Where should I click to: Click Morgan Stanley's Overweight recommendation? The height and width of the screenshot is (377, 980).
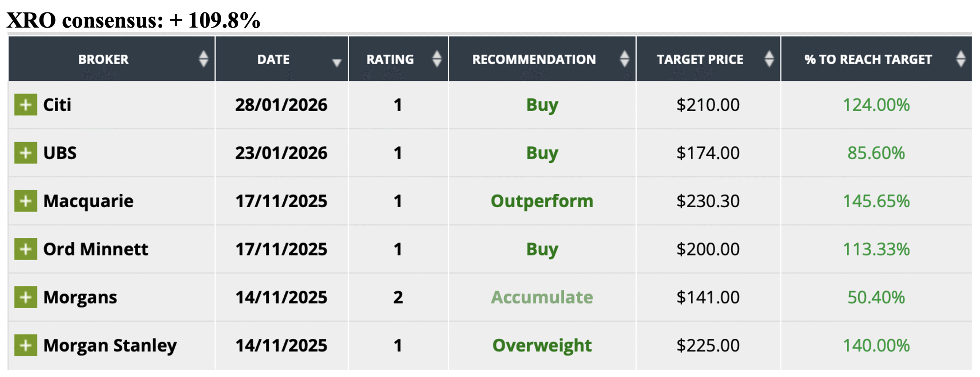point(542,346)
